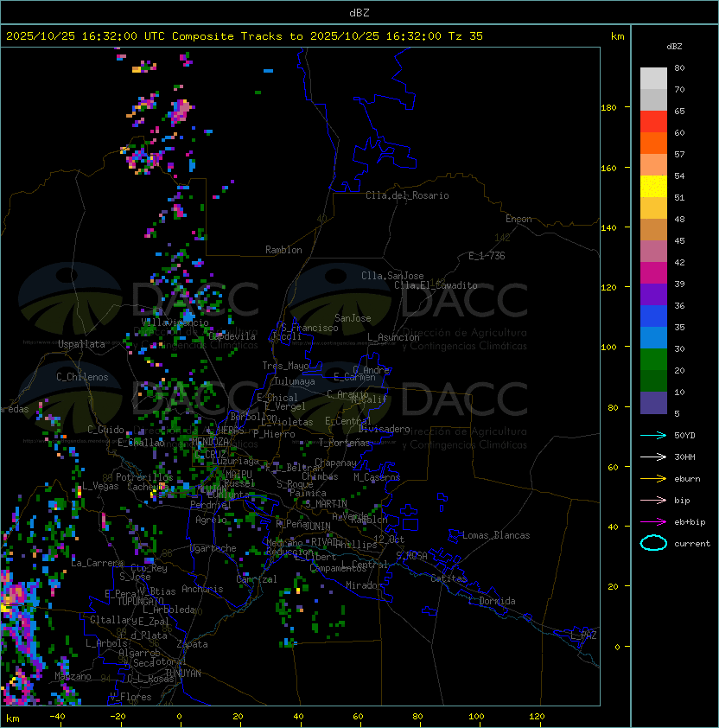Click the '100' tick on the right axis
This screenshot has width=719, height=728.
pyautogui.click(x=608, y=347)
